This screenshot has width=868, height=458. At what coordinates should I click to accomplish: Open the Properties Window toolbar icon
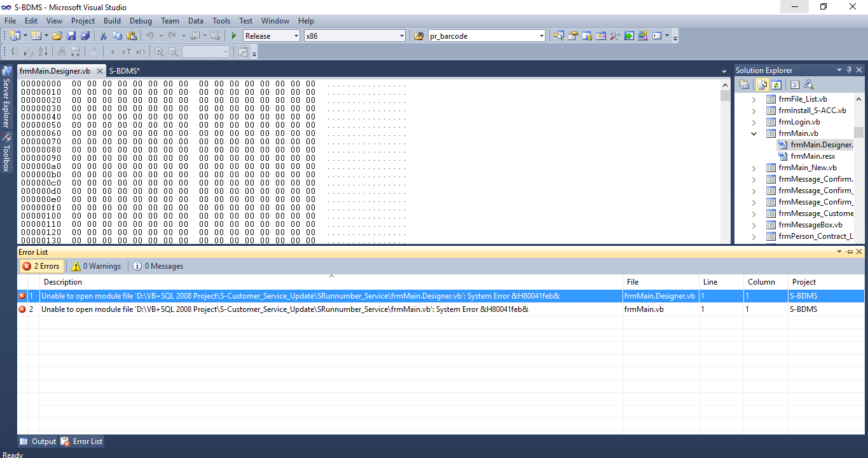click(573, 36)
